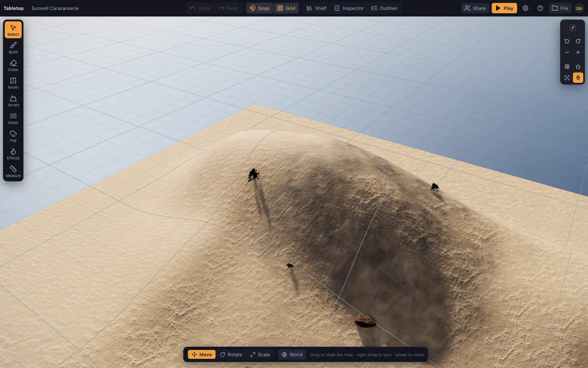Zoom out with the minus button
The width and height of the screenshot is (588, 368).
[567, 52]
